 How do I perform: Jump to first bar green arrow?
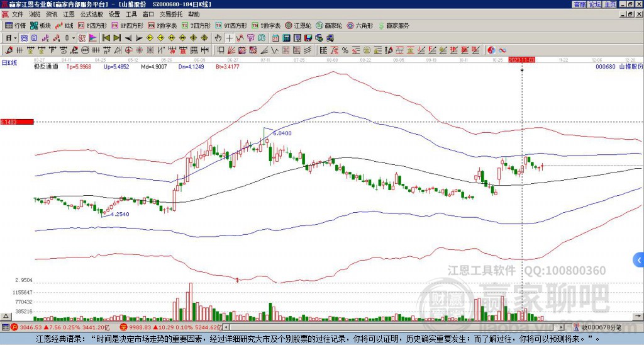pos(106,38)
